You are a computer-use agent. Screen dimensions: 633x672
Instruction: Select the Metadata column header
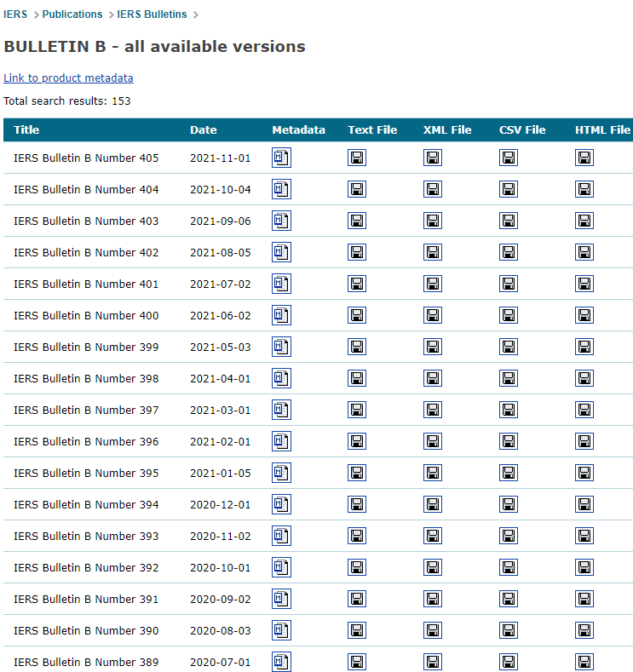click(298, 129)
